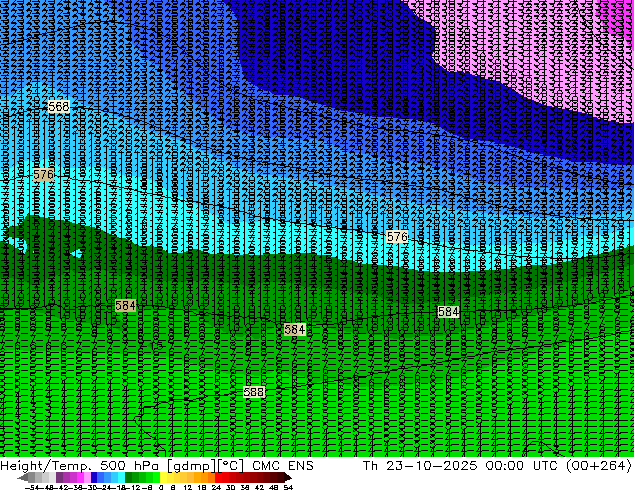Viewport: 634px width, 490px height.
Task: Click the 'Th 23-10-2025 00:00 UTC' date text
Action: 459,466
